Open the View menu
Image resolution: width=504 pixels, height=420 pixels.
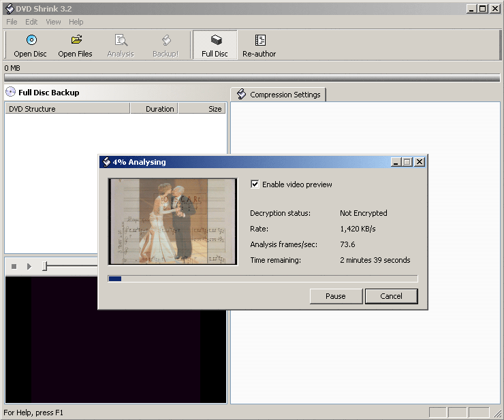[53, 22]
